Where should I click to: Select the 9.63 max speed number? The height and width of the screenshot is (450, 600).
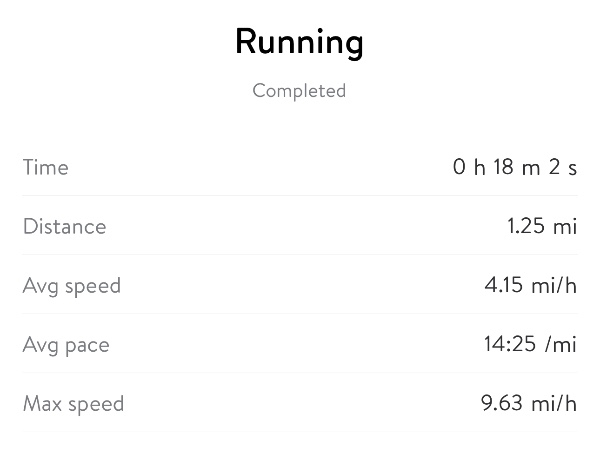[x=502, y=404]
